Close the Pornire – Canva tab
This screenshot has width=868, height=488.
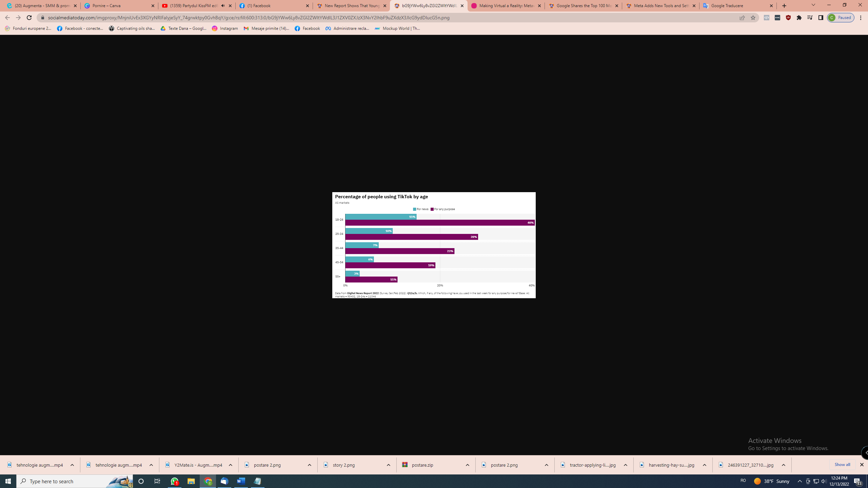(x=153, y=6)
